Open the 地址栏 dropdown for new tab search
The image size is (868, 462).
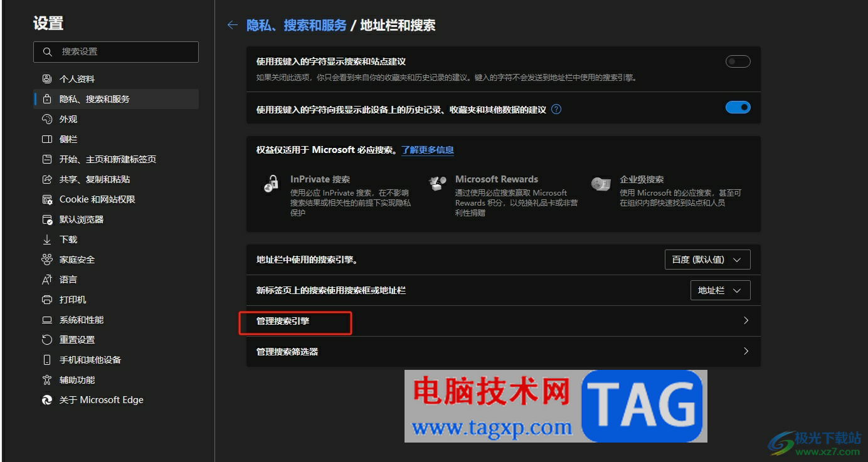[720, 290]
